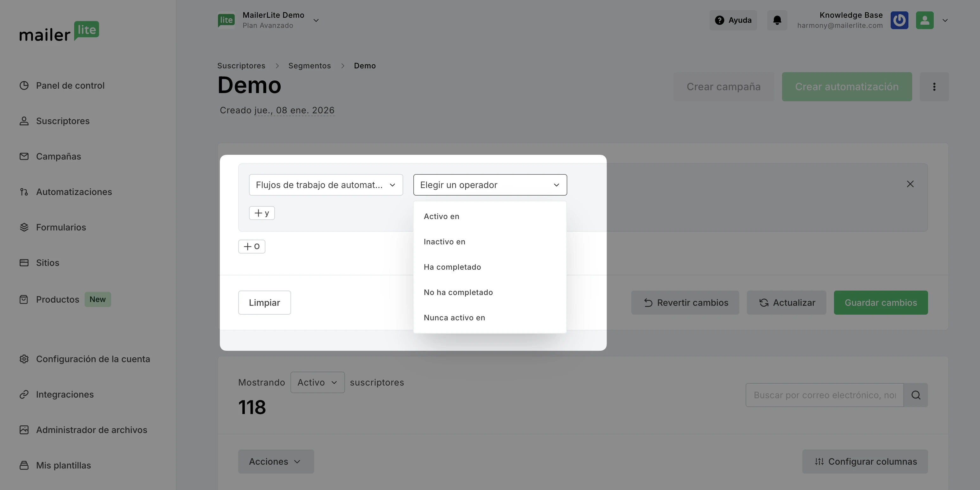Screen dimensions: 980x490
Task: Pick 'Nunca activo en' from the list
Action: click(454, 317)
